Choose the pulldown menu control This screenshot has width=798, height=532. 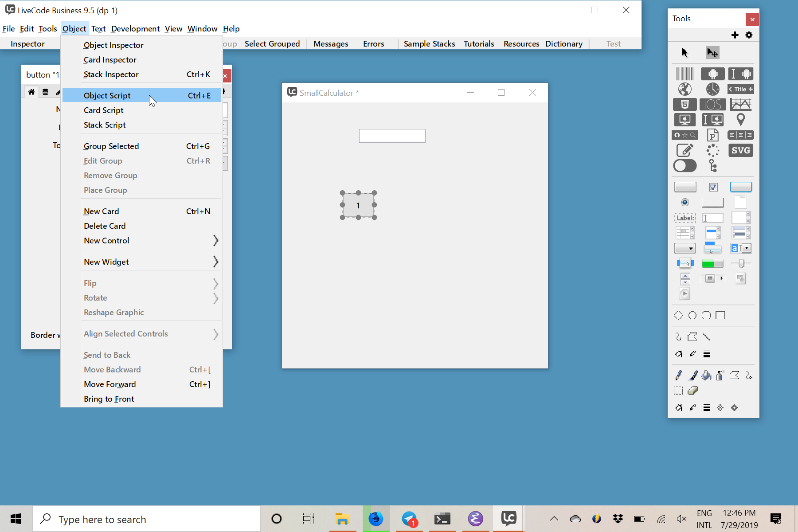pyautogui.click(x=712, y=248)
